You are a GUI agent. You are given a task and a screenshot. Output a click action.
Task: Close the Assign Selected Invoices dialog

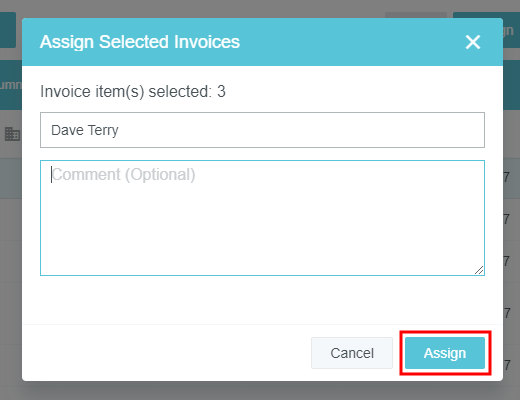click(x=473, y=42)
